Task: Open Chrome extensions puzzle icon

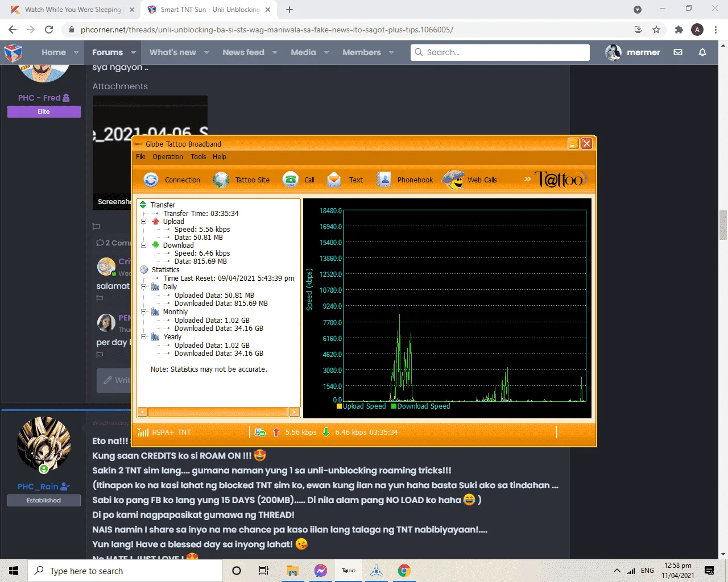Action: (679, 30)
